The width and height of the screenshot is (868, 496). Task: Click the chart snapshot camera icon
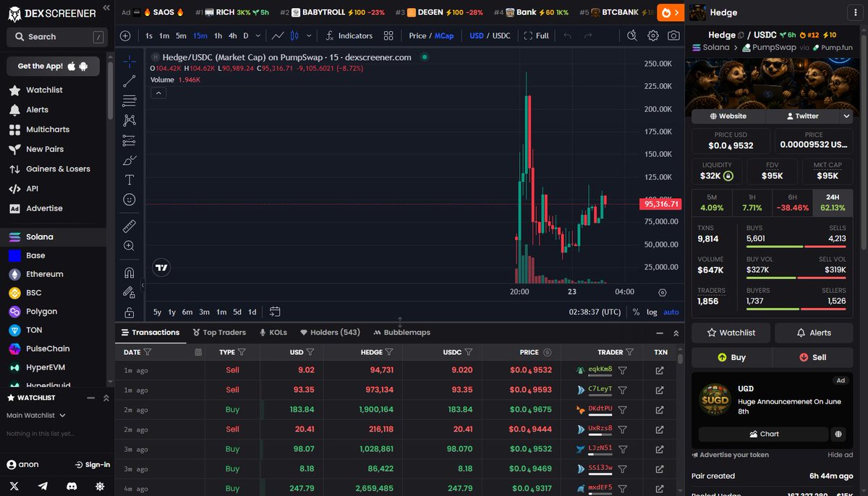click(673, 35)
